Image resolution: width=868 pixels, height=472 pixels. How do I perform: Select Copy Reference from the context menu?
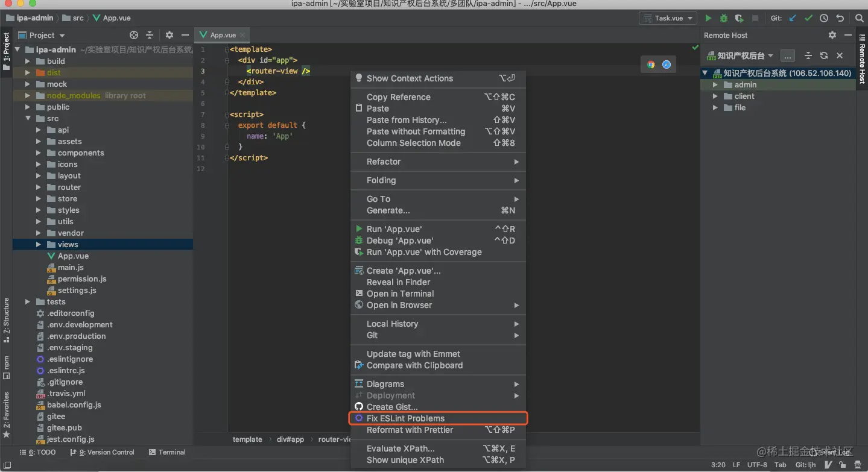pos(438,97)
